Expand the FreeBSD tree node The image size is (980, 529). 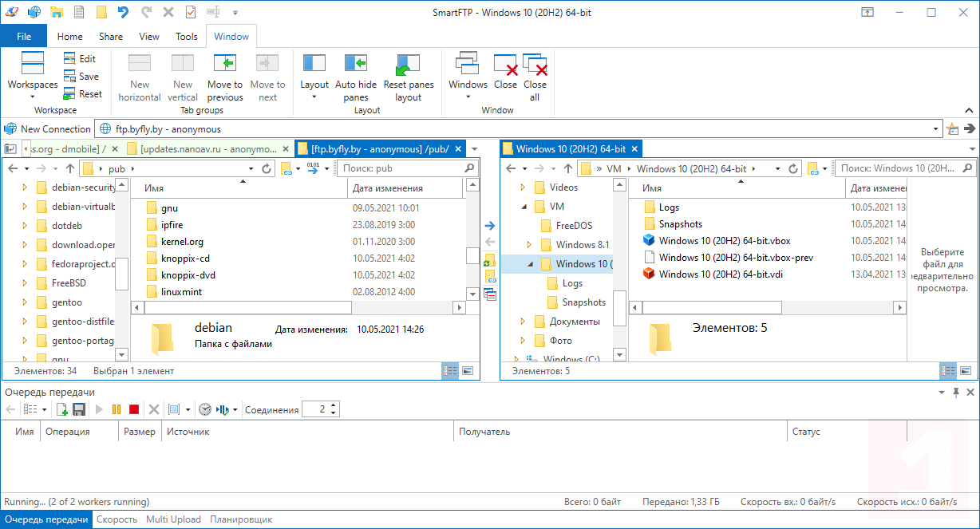coord(25,283)
